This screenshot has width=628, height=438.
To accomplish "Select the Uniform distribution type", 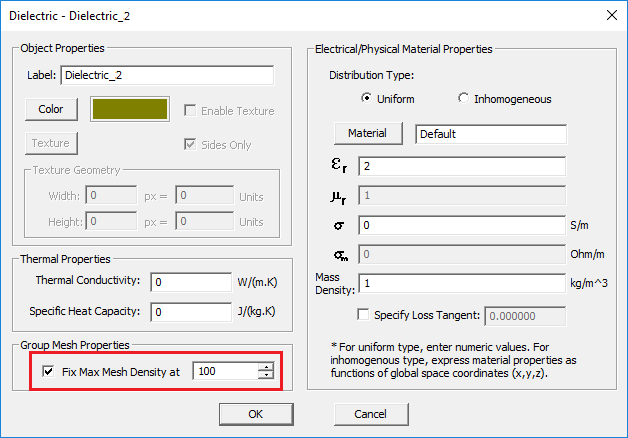I will [x=366, y=99].
